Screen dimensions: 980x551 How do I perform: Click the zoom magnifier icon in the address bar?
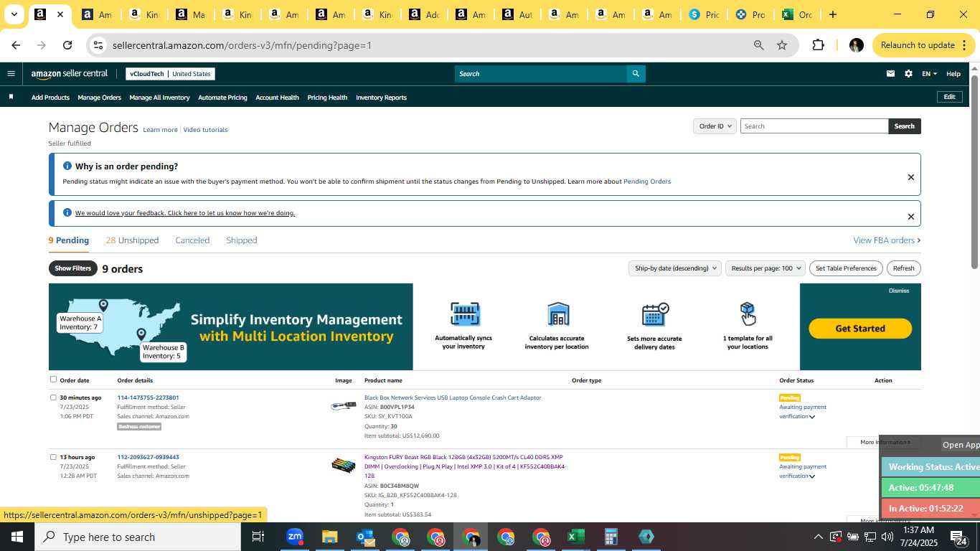(758, 45)
